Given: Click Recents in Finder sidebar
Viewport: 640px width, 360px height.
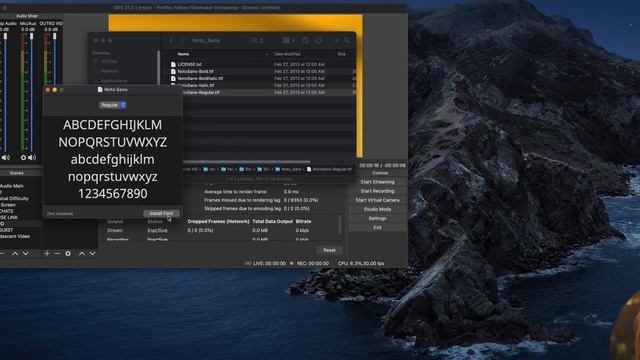Looking at the screenshot, I should point(109,71).
